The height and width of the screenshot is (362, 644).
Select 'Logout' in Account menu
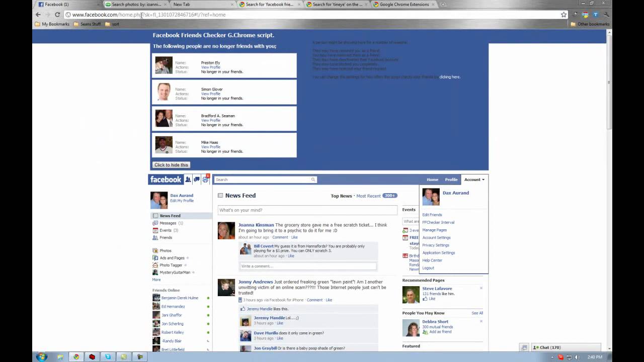(x=428, y=268)
